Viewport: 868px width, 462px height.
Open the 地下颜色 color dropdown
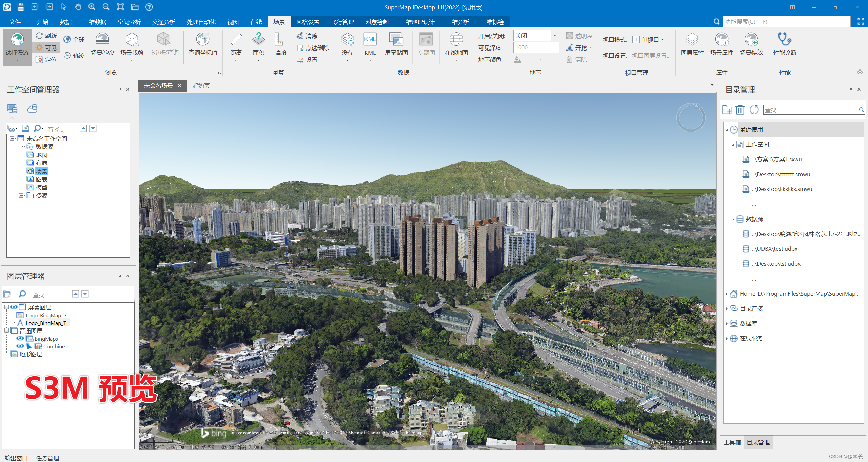click(x=541, y=60)
